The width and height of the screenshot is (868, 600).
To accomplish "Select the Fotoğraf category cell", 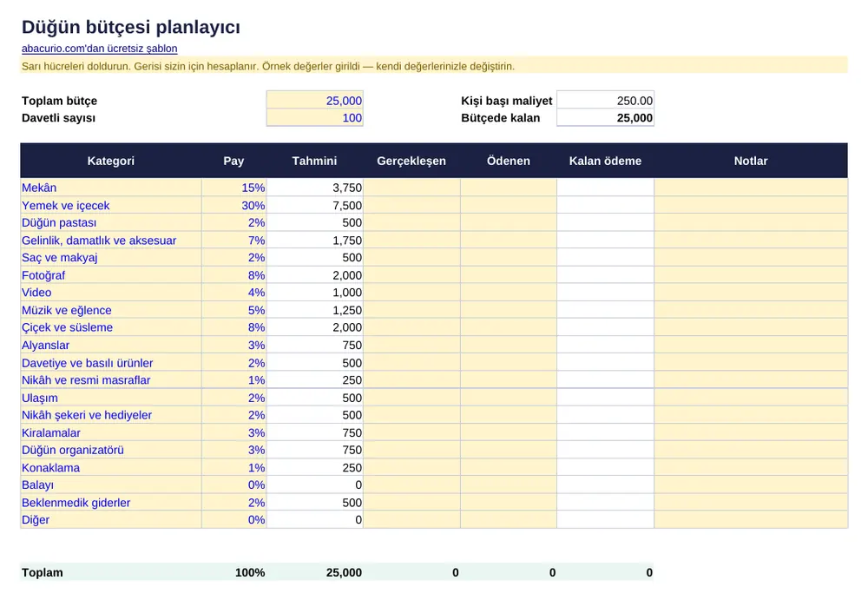I will point(111,274).
